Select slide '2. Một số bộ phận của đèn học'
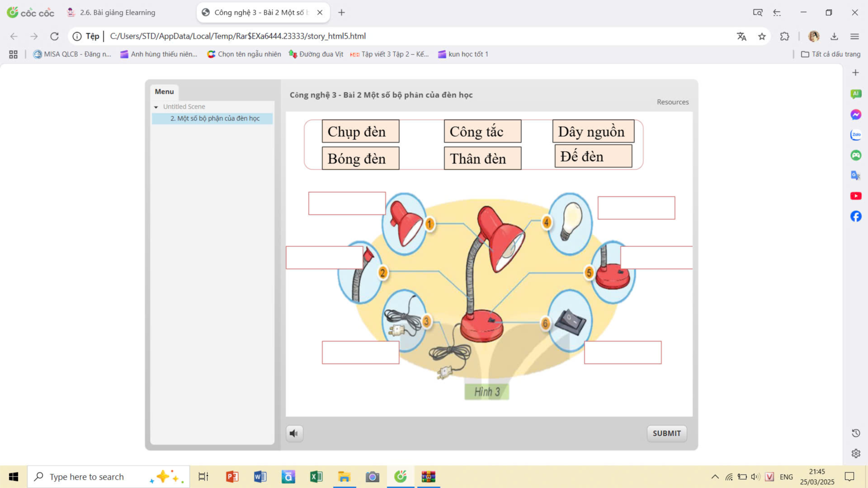The width and height of the screenshot is (868, 488). (x=214, y=119)
